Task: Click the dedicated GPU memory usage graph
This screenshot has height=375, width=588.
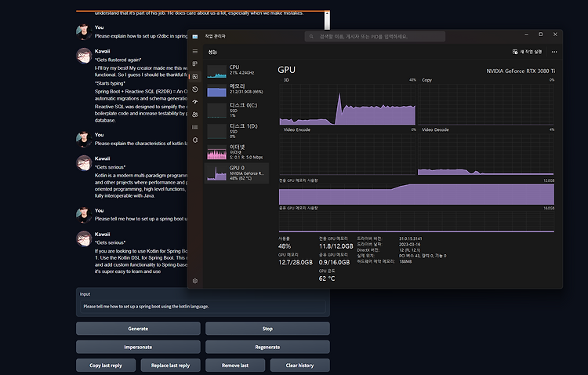Action: [416, 194]
